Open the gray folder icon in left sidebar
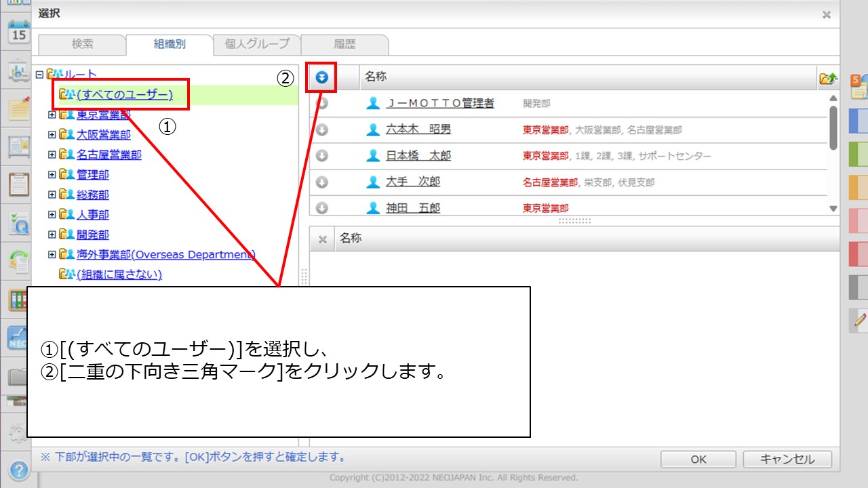 (17, 377)
